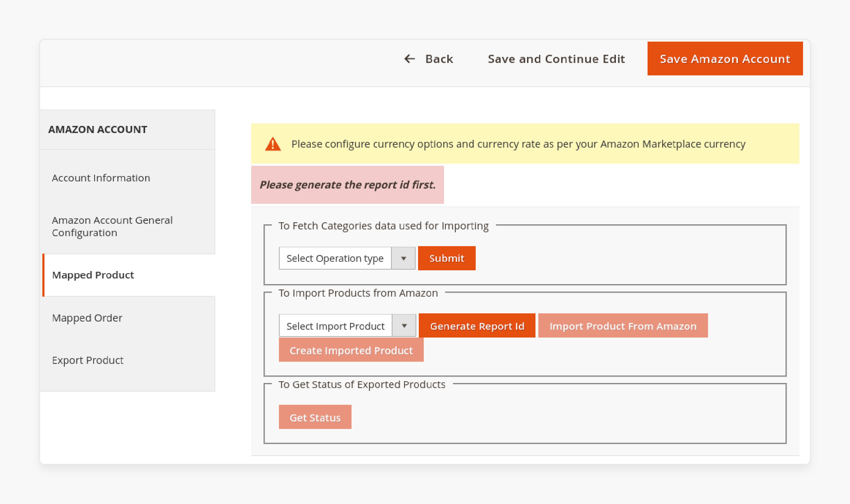
Task: Click 'Please generate the report id first.' message
Action: tap(347, 185)
